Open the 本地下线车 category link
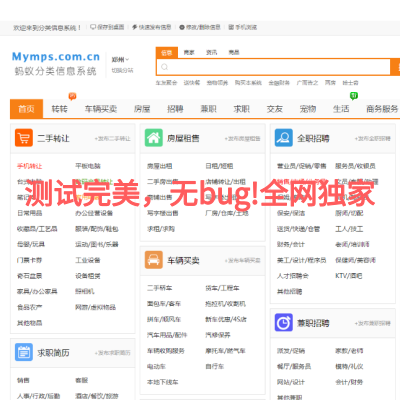The height and width of the screenshot is (400, 400). coord(163,382)
